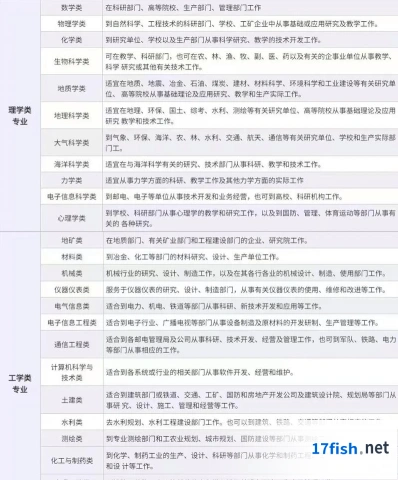
Task: Click the 生物科学类 major cell
Action: click(72, 62)
